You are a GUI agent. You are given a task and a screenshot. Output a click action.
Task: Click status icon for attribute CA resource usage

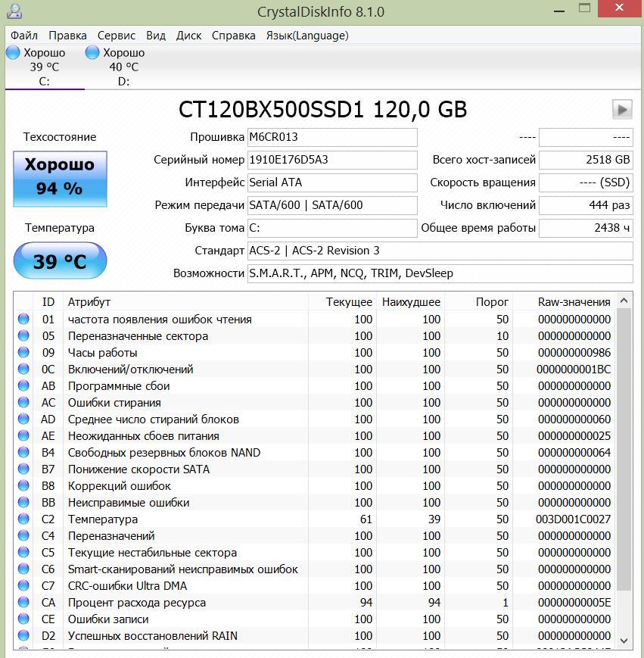point(23,603)
